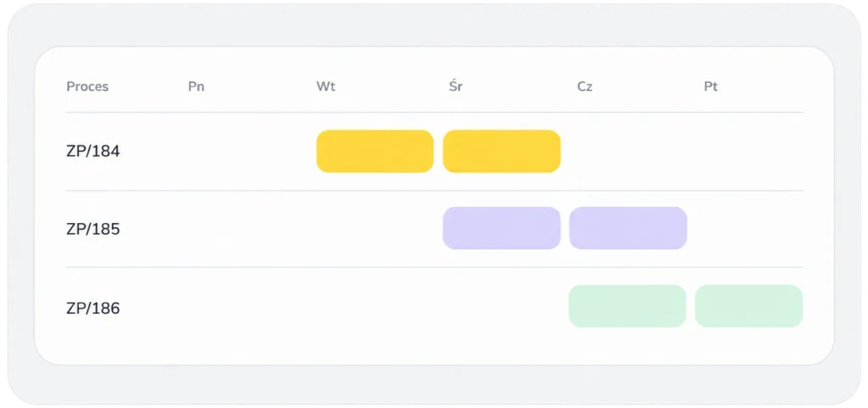Click empty Wt cell in ZP/186 row
This screenshot has height=408, width=868.
pyautogui.click(x=375, y=308)
